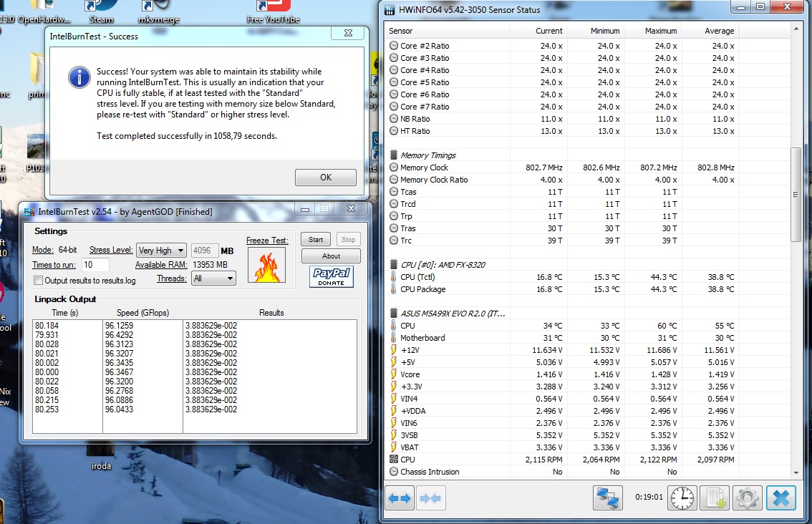Click the NB Ratio clock icon

click(394, 119)
